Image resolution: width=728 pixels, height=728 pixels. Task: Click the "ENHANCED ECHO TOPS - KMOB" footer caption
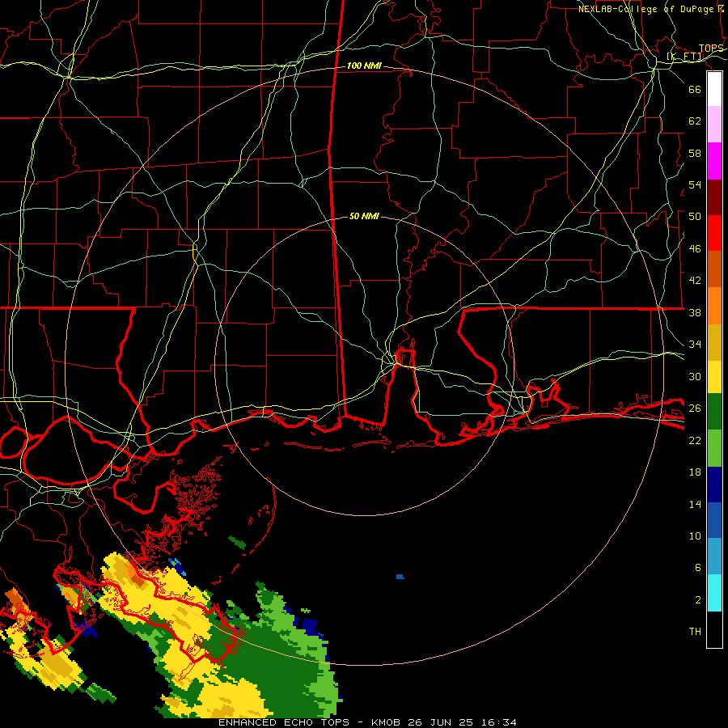(x=310, y=722)
